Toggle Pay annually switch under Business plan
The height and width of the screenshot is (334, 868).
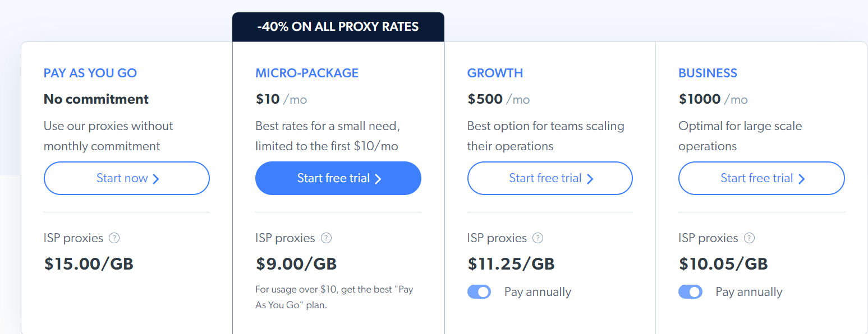690,292
